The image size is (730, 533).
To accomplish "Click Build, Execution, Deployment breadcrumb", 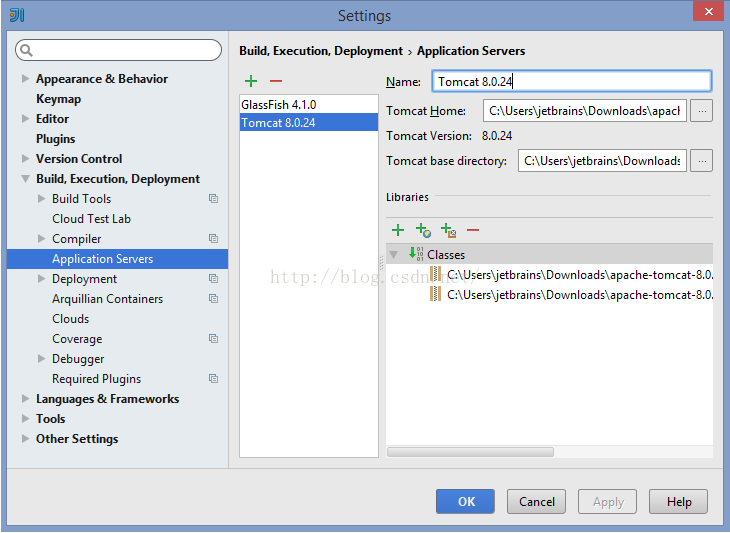I will tap(321, 51).
